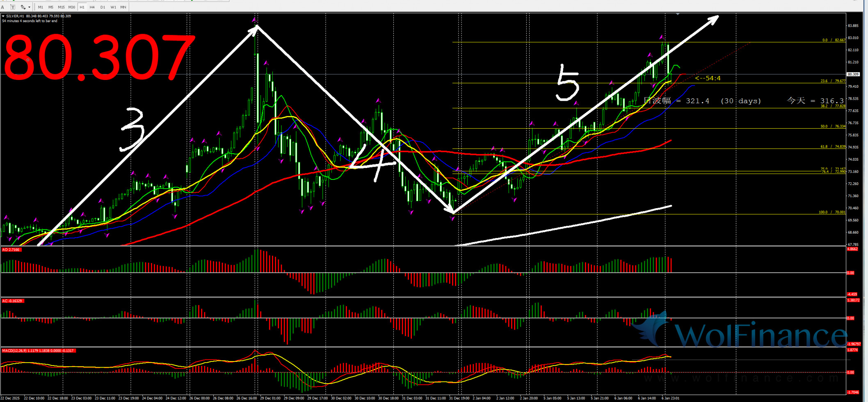Click the AO indicator label
The image size is (868, 402).
[11, 250]
